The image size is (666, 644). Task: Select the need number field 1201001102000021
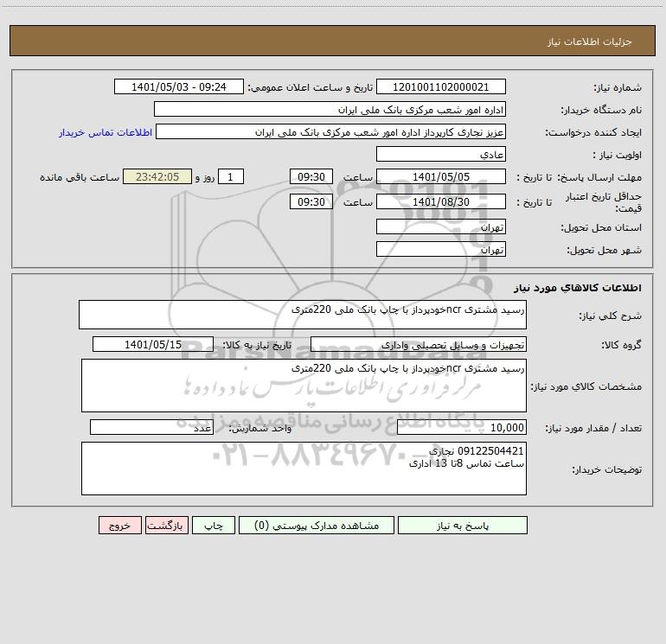441,86
